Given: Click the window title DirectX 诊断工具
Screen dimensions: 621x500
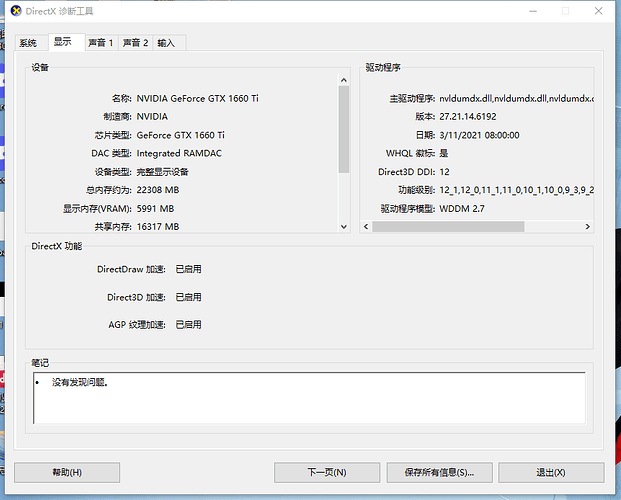Looking at the screenshot, I should pyautogui.click(x=59, y=11).
